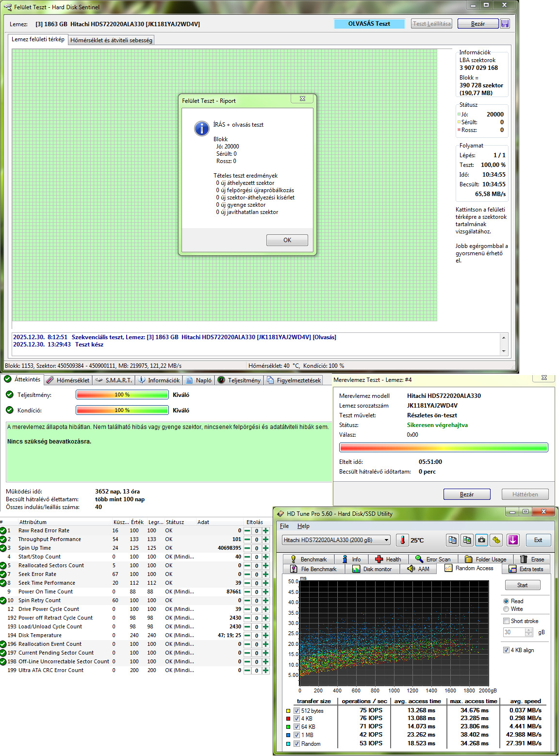
Task: Click the Teljesítmény 100 % progress bar
Action: pyautogui.click(x=122, y=394)
